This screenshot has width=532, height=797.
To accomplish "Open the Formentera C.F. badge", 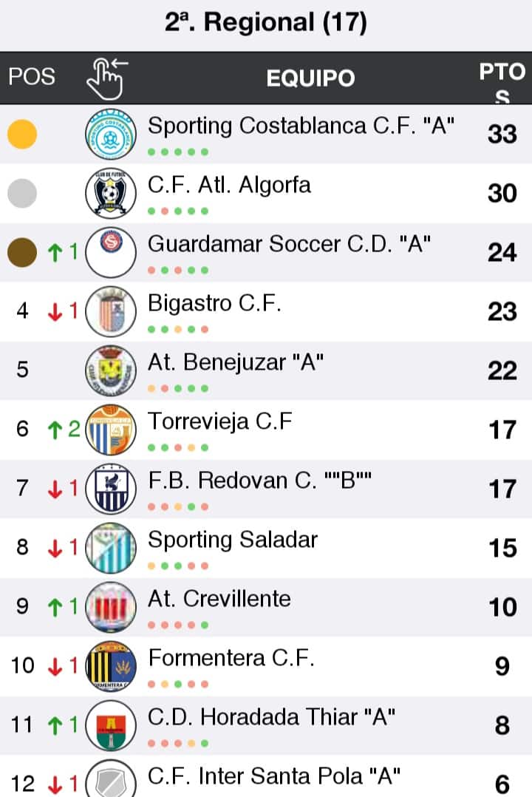I will [x=111, y=666].
